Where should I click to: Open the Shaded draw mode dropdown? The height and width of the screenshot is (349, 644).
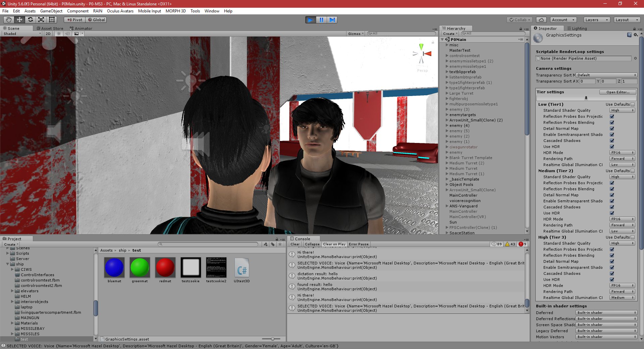click(22, 34)
